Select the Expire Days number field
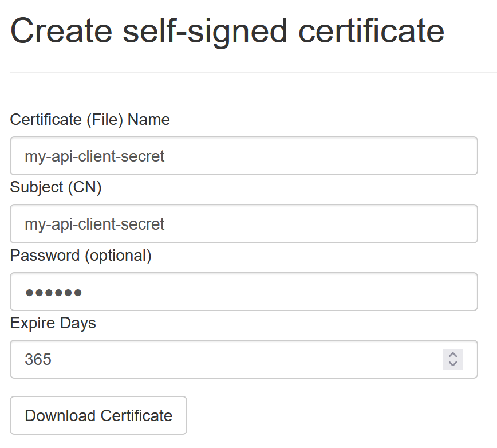Screen dimensions: 497x448 (229, 359)
